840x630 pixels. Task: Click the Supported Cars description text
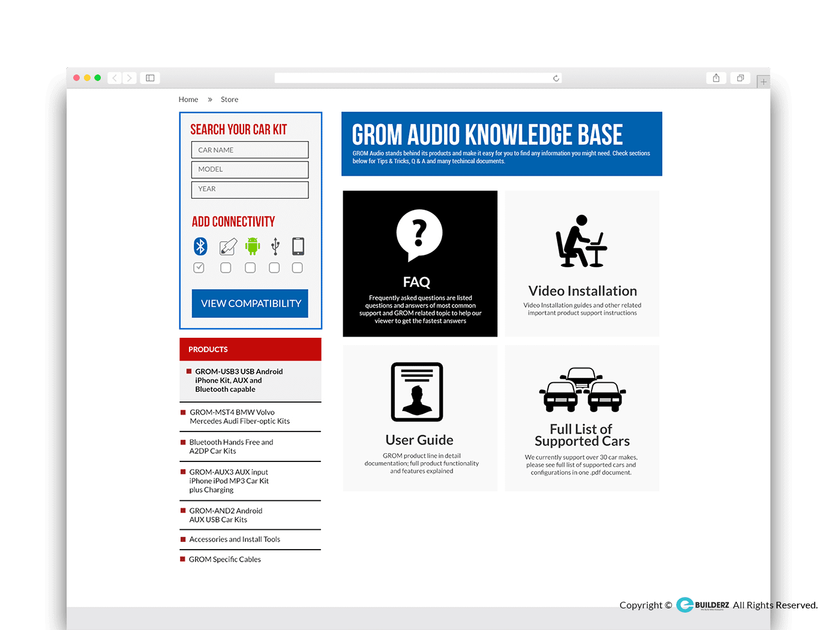581,465
